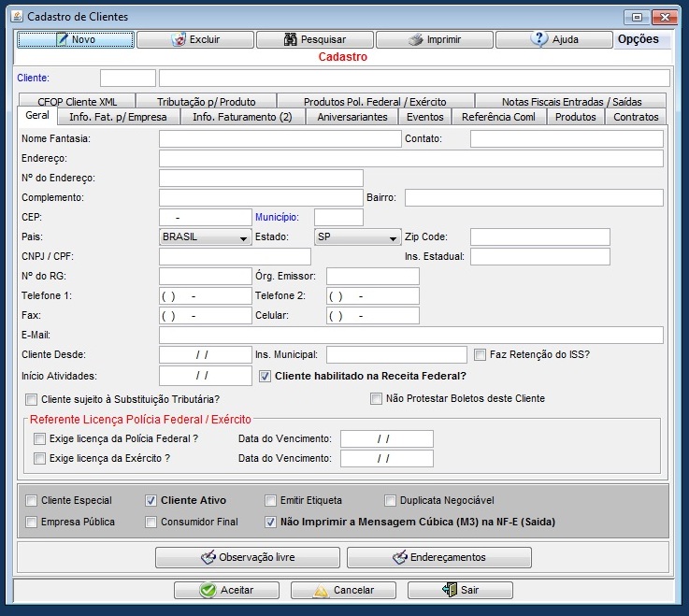
Task: Open Notas Fiscais Entradas / Saídas tab
Action: pyautogui.click(x=571, y=102)
